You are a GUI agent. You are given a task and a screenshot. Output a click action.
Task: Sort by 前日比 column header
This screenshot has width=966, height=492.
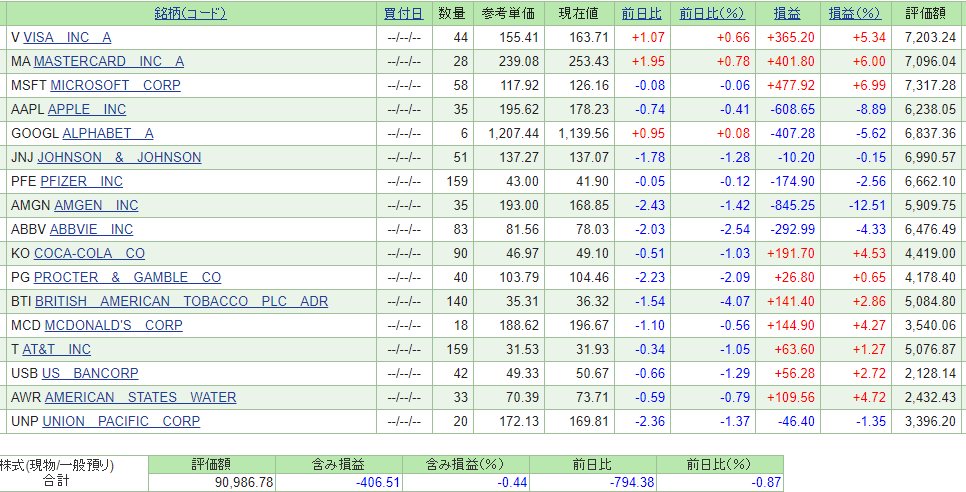point(642,14)
